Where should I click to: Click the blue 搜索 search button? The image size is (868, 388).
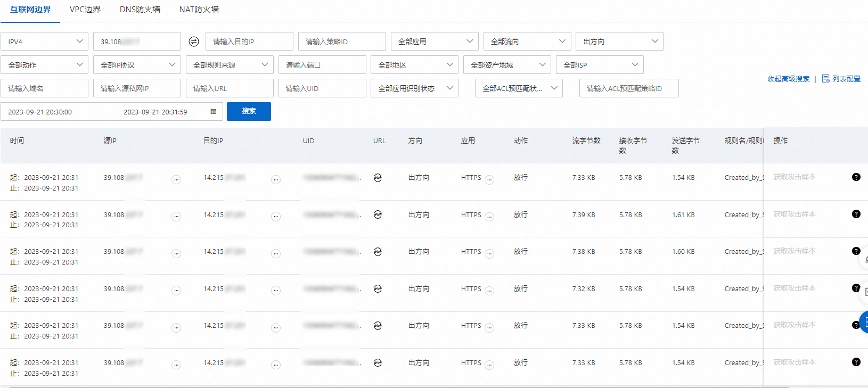[x=249, y=111]
